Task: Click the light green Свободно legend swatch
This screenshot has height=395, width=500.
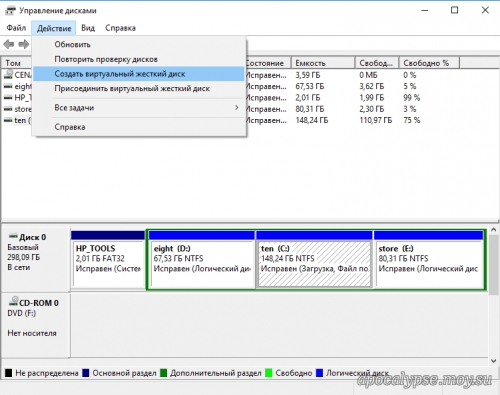Action: 268,373
